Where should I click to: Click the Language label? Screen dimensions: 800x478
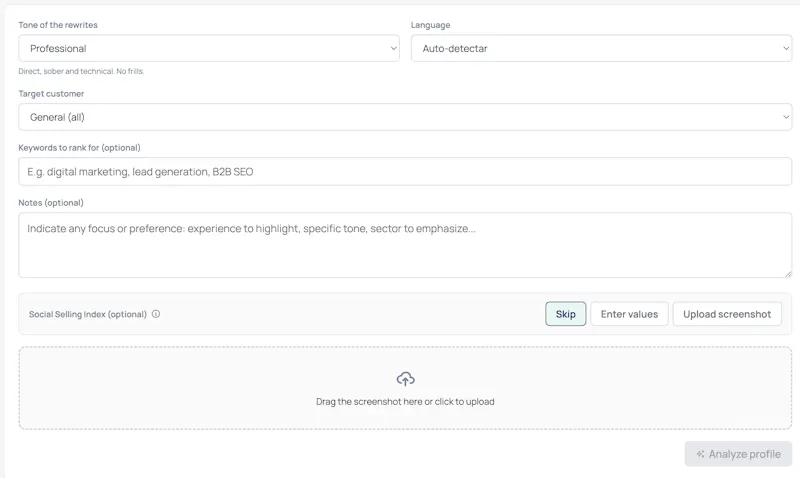[431, 25]
